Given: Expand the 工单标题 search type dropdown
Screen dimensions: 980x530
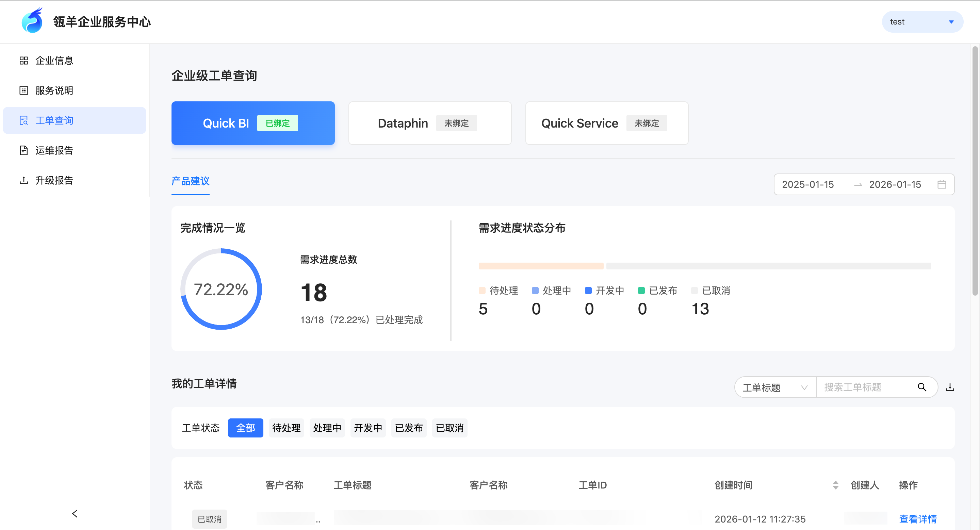Looking at the screenshot, I should (x=774, y=387).
